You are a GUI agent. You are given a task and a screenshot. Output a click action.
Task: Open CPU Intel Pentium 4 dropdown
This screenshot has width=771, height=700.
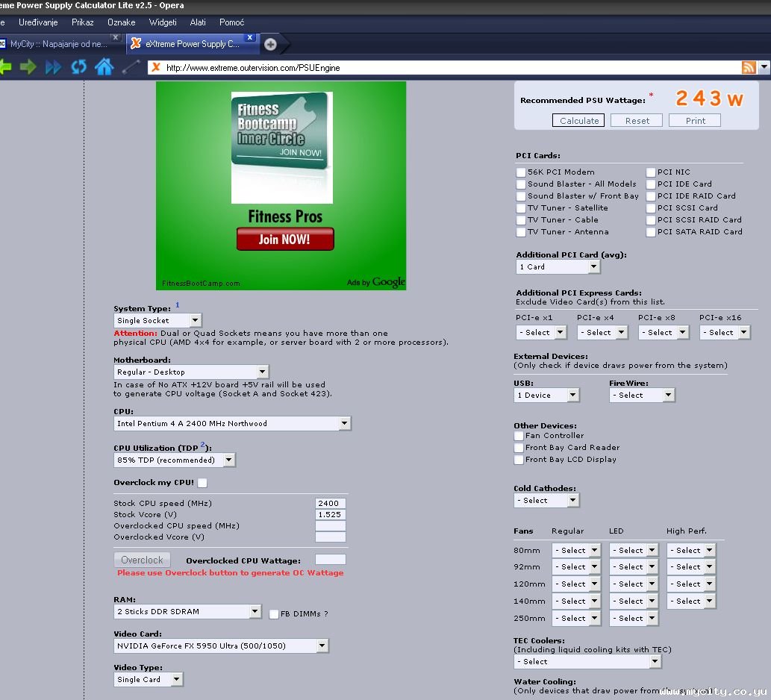pyautogui.click(x=232, y=424)
